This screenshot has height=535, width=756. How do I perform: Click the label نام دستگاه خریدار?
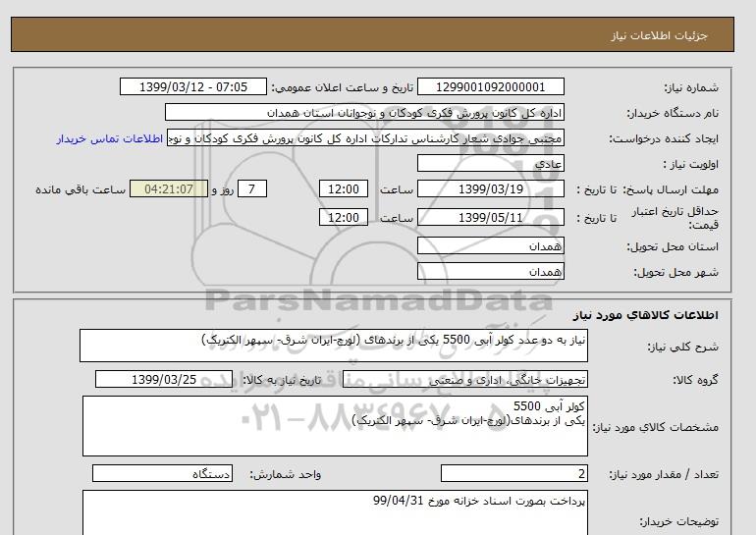click(x=673, y=113)
